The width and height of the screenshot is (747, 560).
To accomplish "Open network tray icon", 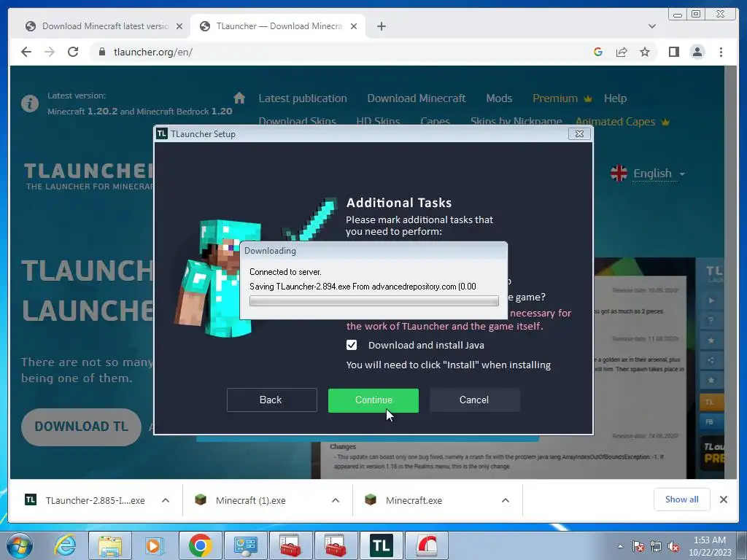I will 656,547.
